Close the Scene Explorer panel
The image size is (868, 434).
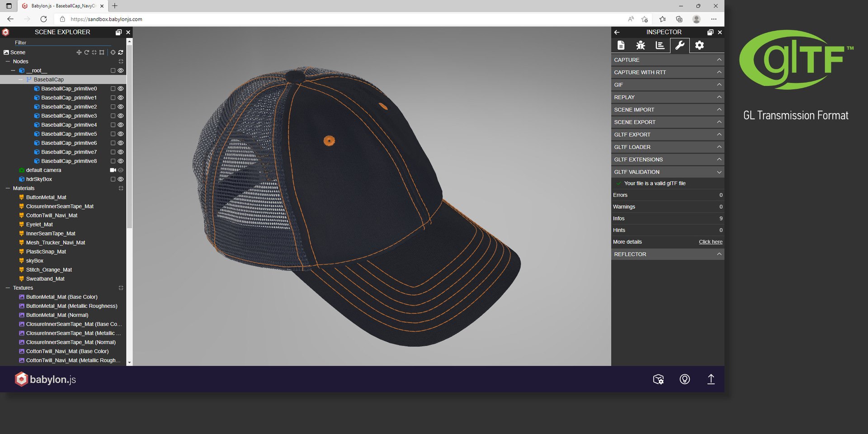pos(128,32)
